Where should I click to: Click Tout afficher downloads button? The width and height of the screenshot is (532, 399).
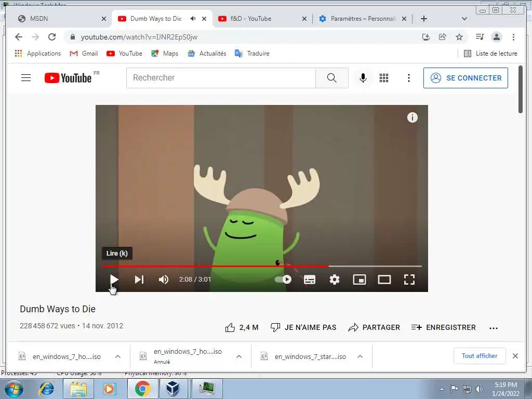click(480, 356)
